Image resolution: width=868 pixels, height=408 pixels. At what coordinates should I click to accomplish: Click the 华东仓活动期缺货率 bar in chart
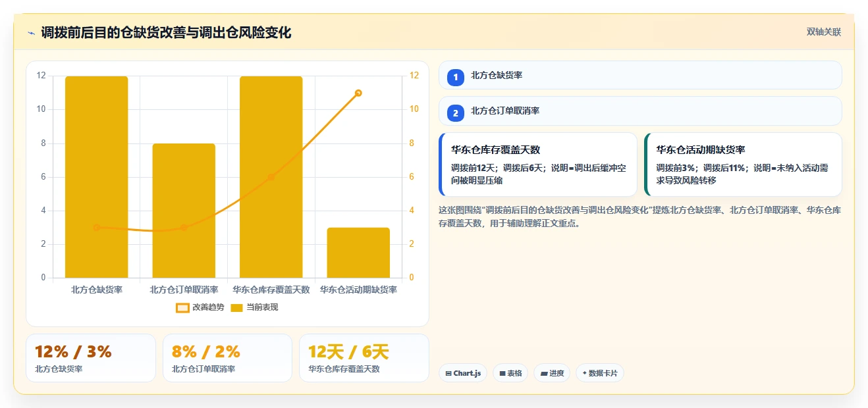tap(358, 253)
